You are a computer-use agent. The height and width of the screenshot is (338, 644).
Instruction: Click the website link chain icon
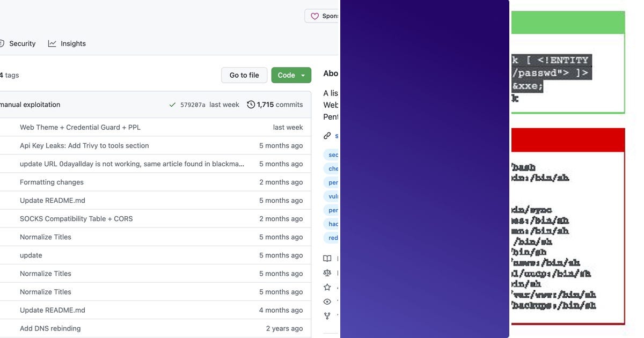(x=327, y=136)
